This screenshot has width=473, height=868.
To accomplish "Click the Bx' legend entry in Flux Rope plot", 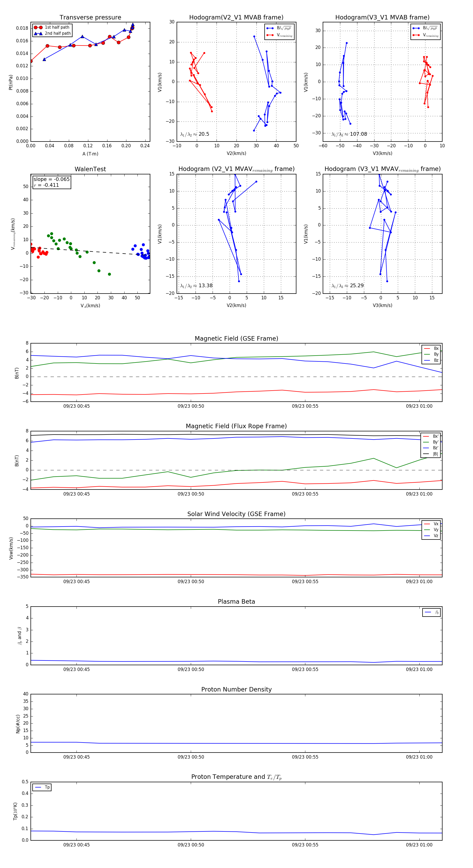I will pyautogui.click(x=431, y=436).
